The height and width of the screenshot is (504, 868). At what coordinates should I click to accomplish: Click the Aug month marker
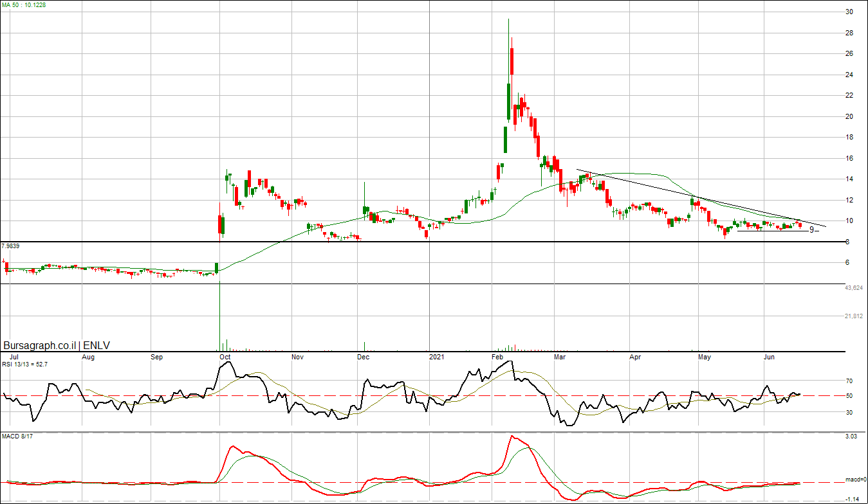[x=89, y=356]
